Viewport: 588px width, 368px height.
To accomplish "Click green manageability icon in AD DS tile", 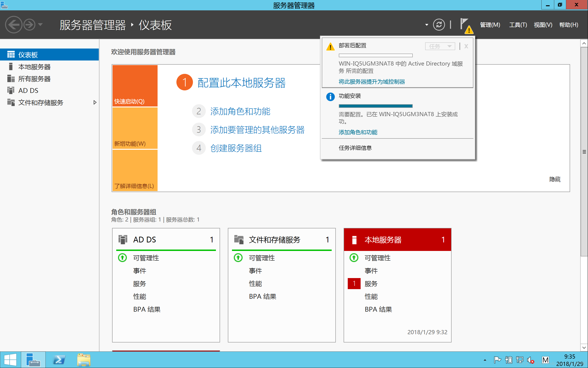I will [x=122, y=258].
